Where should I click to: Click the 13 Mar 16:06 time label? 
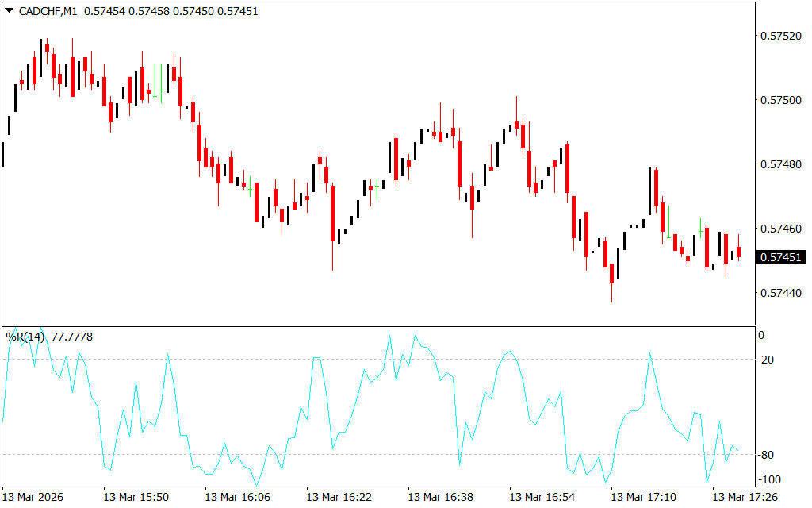point(237,497)
